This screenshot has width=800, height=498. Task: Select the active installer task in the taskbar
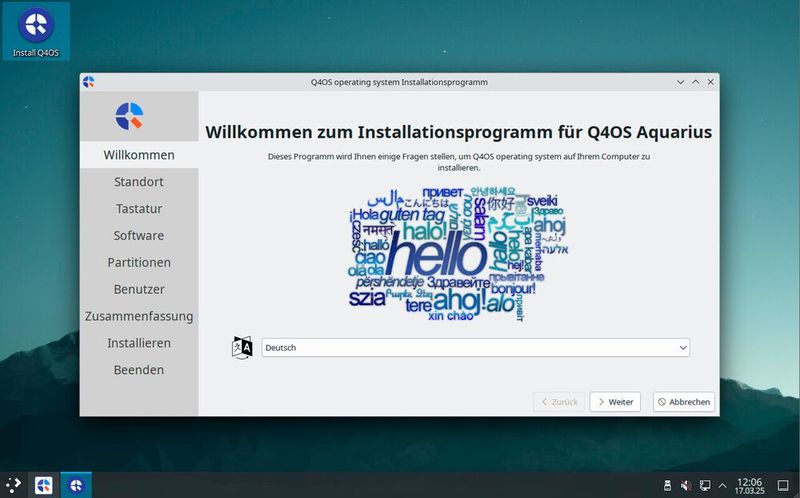[76, 485]
